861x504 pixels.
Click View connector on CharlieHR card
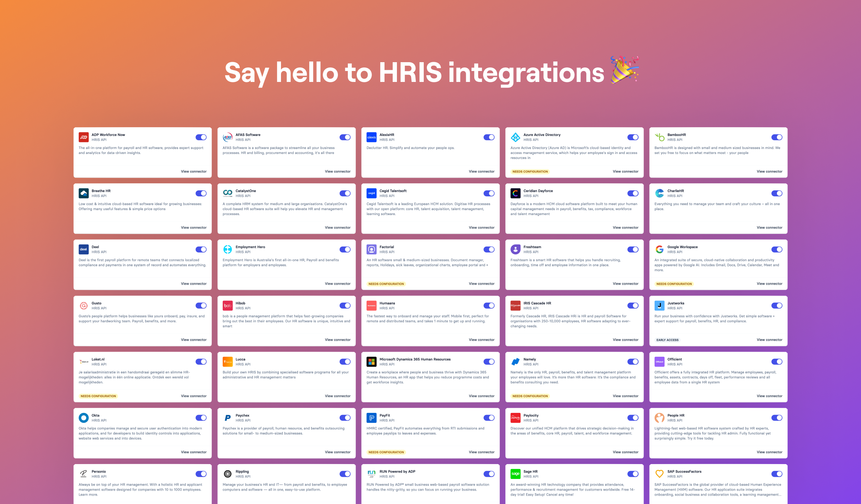click(769, 228)
